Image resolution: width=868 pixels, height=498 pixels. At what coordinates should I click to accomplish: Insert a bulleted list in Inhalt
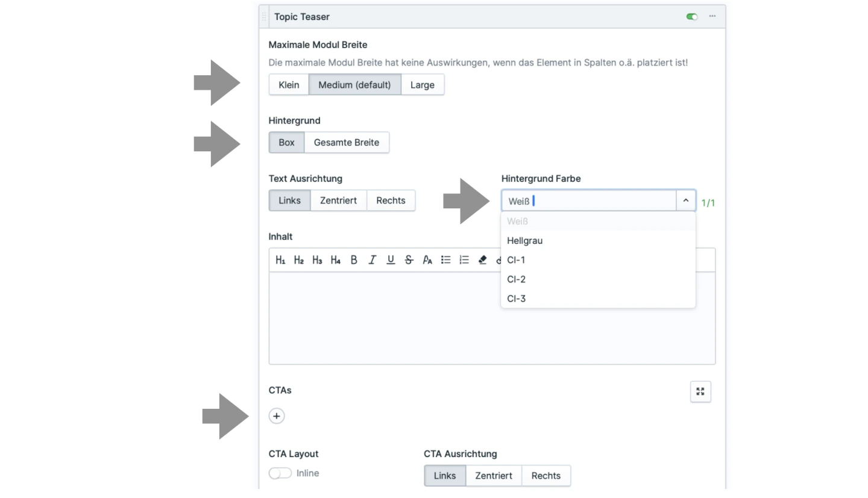(x=445, y=260)
